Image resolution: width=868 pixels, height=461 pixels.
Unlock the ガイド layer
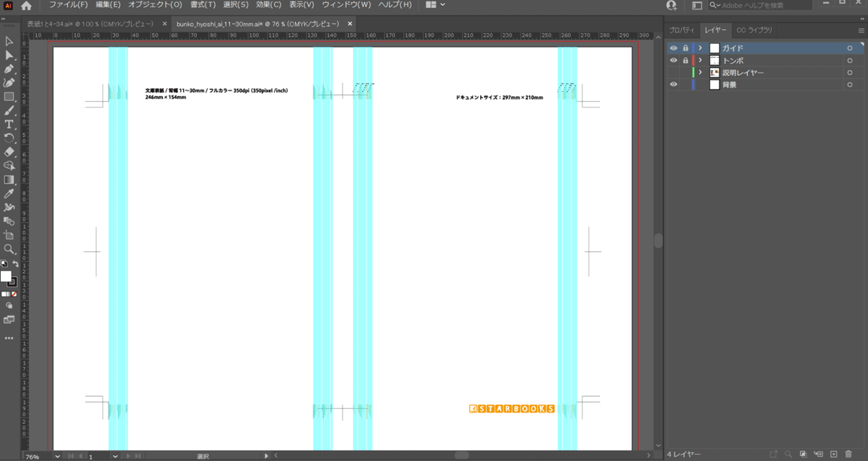686,48
